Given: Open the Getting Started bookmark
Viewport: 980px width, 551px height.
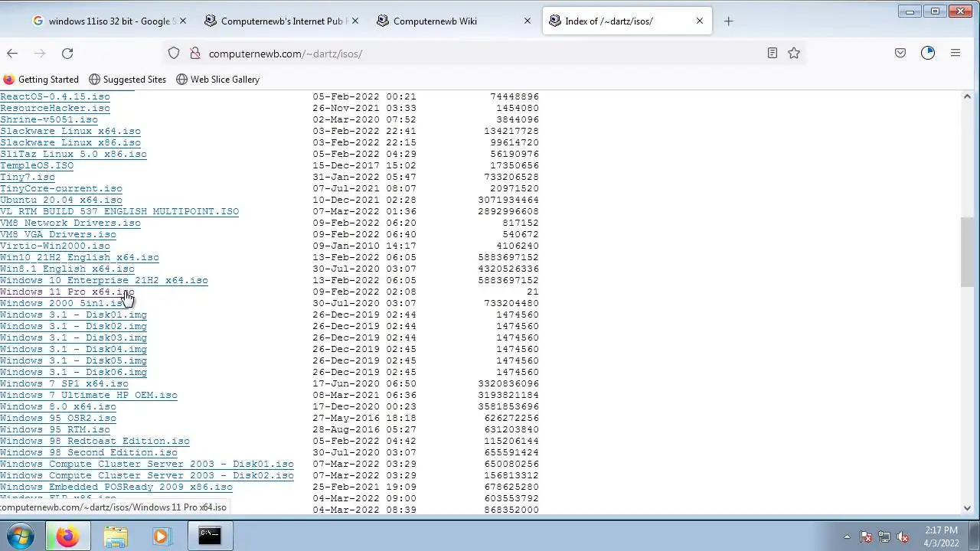Looking at the screenshot, I should click(x=41, y=79).
